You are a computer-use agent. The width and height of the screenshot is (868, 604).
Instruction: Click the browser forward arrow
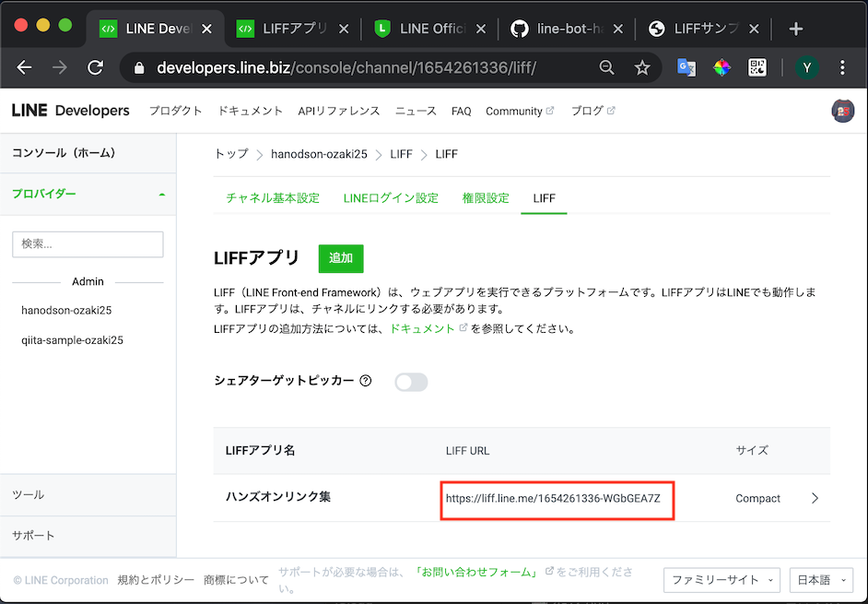click(x=60, y=67)
